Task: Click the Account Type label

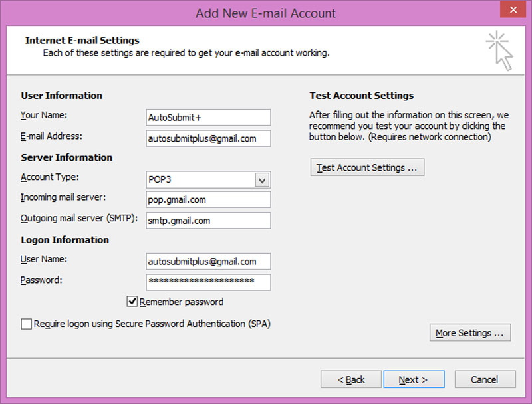Action: coord(49,177)
